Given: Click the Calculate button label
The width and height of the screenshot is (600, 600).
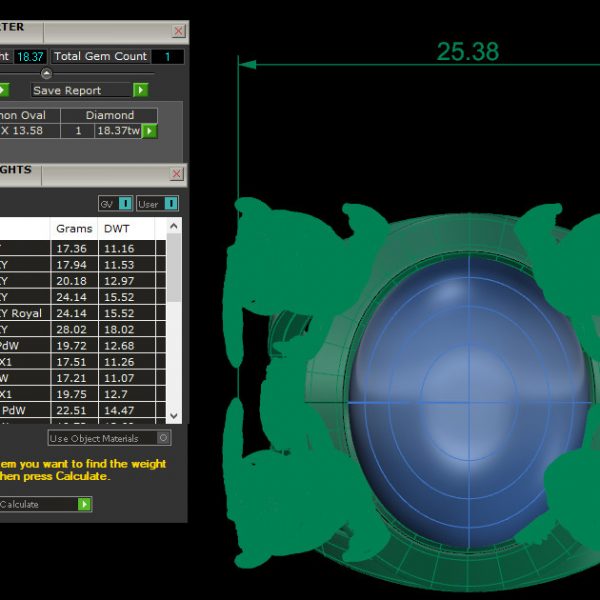Looking at the screenshot, I should coord(20,504).
